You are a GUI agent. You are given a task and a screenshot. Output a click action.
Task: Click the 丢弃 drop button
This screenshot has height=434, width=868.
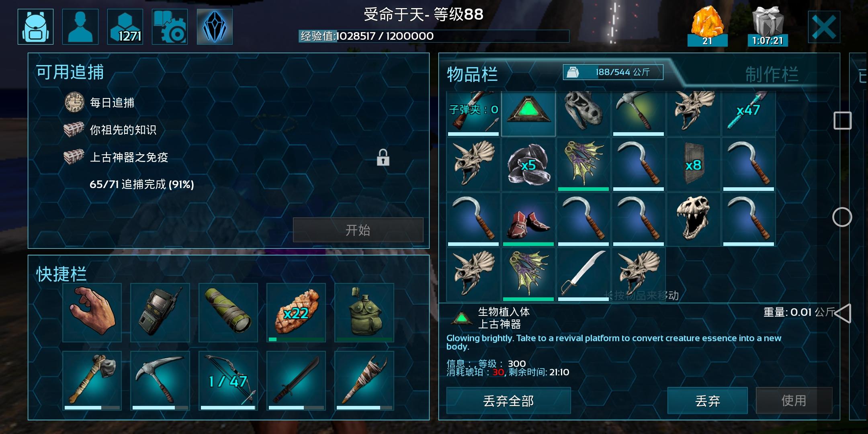click(707, 401)
